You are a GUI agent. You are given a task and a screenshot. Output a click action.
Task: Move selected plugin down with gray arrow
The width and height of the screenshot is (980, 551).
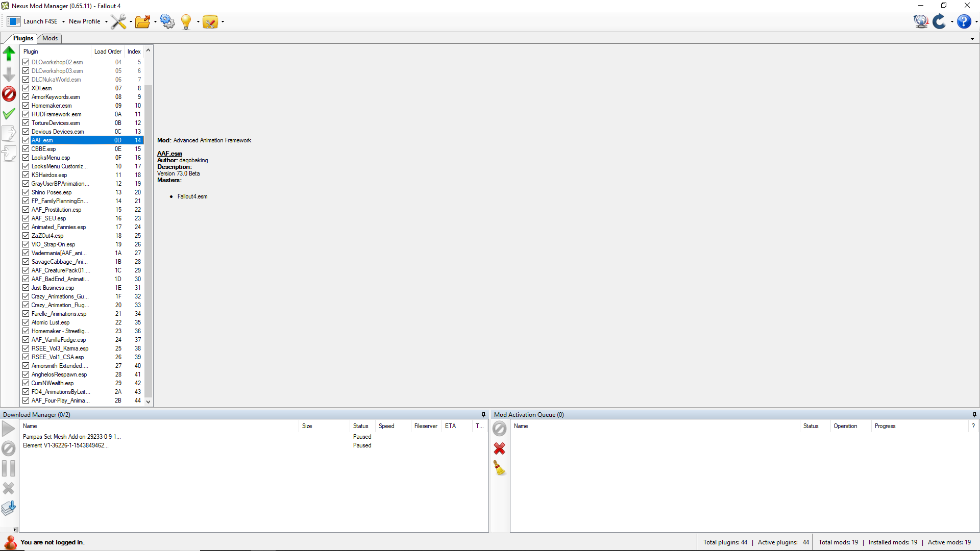point(9,74)
